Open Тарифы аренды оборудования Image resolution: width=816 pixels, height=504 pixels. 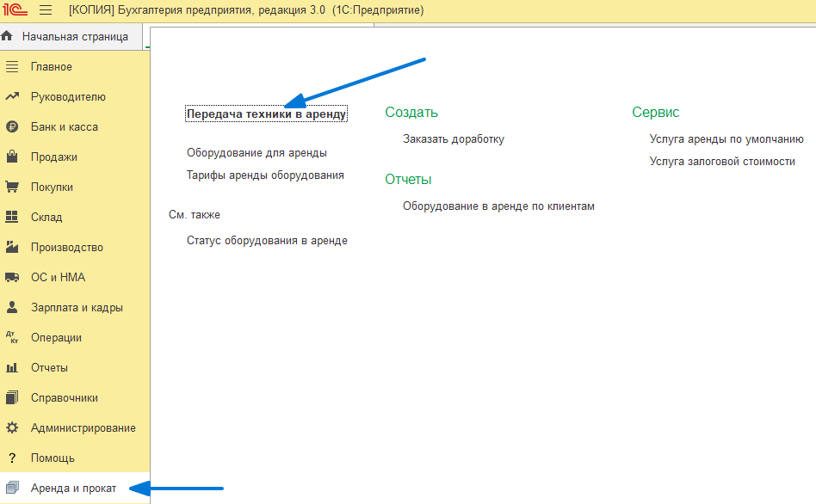[x=265, y=175]
